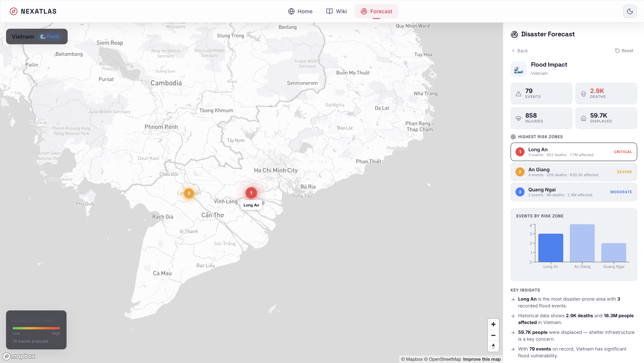Open the Home tab
The width and height of the screenshot is (644, 363).
[300, 11]
